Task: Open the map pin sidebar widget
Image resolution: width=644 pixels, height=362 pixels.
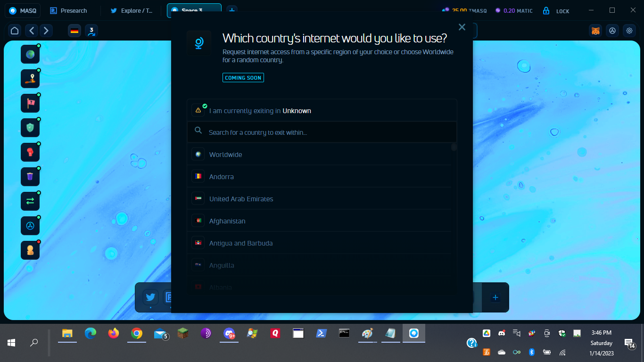Action: click(30, 79)
